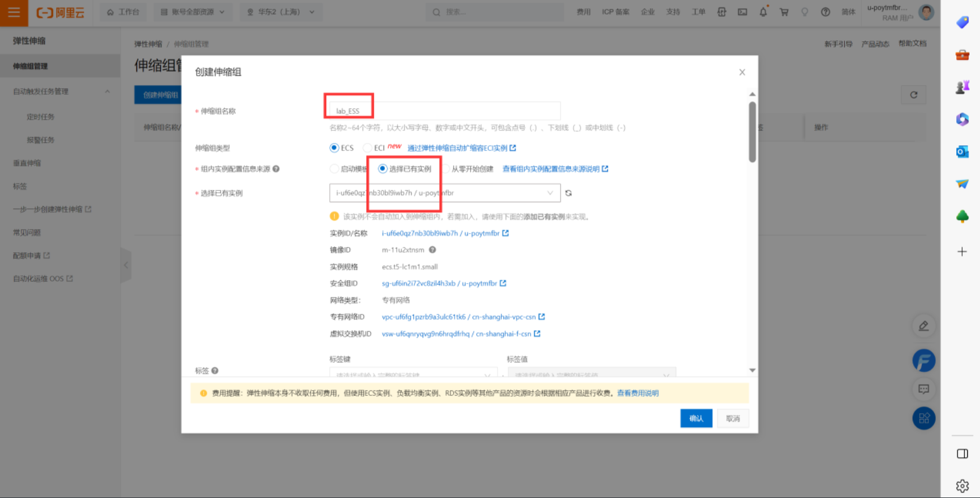Open the 华东2（上海）region dropdown

click(x=280, y=12)
